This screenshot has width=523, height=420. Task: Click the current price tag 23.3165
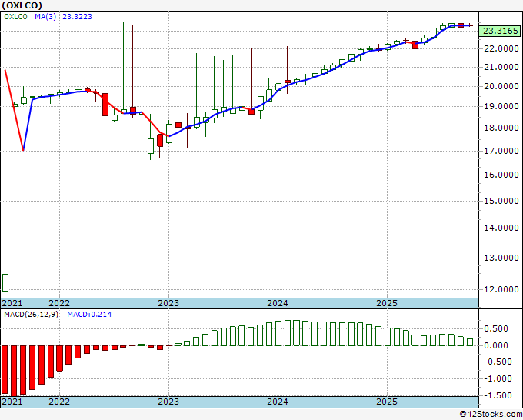(501, 31)
